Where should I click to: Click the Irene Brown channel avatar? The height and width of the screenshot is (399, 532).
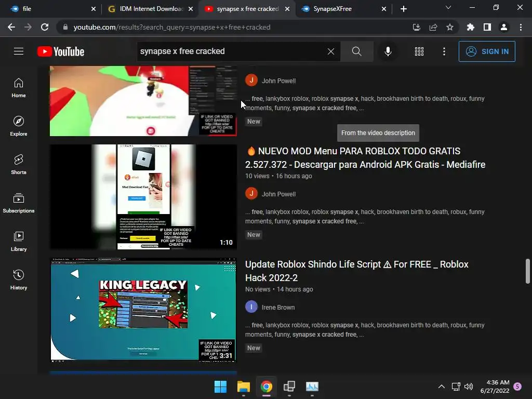point(251,307)
